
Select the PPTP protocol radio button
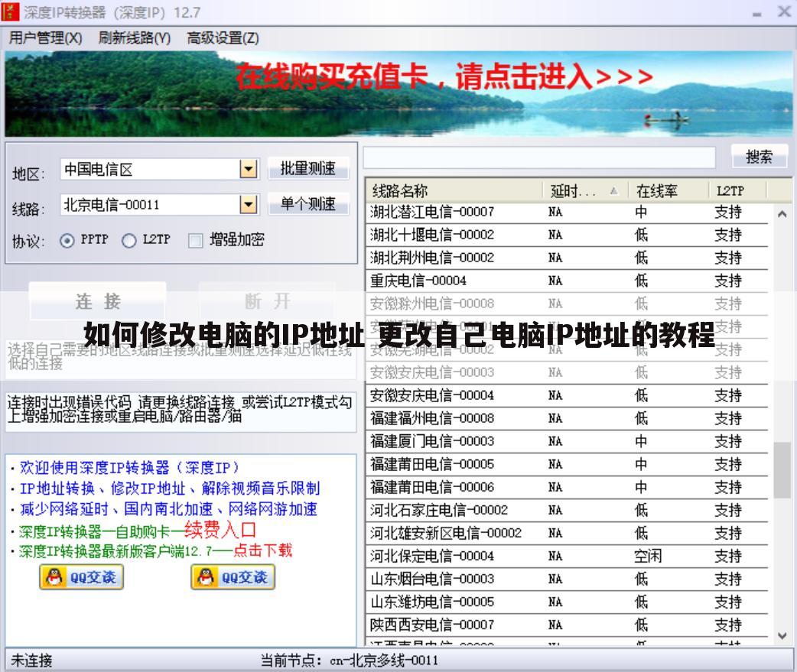(x=67, y=240)
